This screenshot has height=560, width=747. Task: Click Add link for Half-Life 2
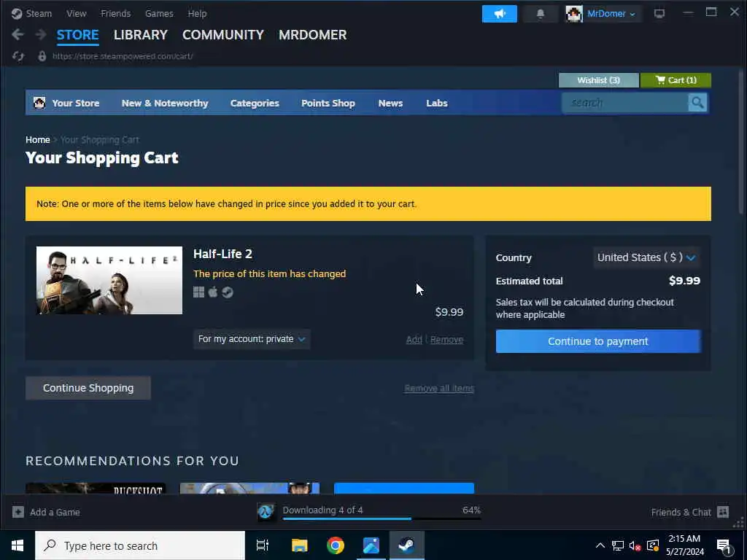(414, 340)
